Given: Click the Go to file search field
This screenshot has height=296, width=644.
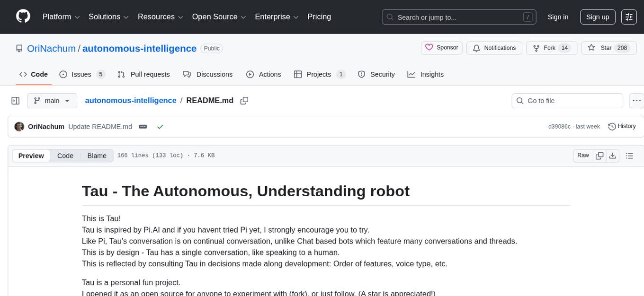Looking at the screenshot, I should pyautogui.click(x=567, y=100).
